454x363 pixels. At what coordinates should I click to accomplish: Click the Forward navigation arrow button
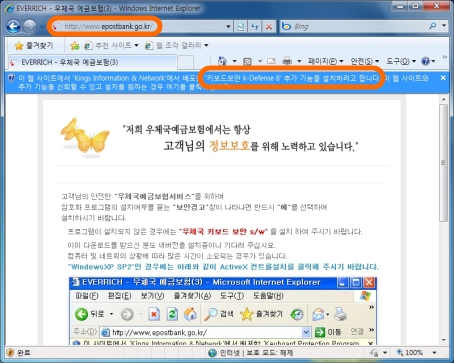[x=30, y=26]
